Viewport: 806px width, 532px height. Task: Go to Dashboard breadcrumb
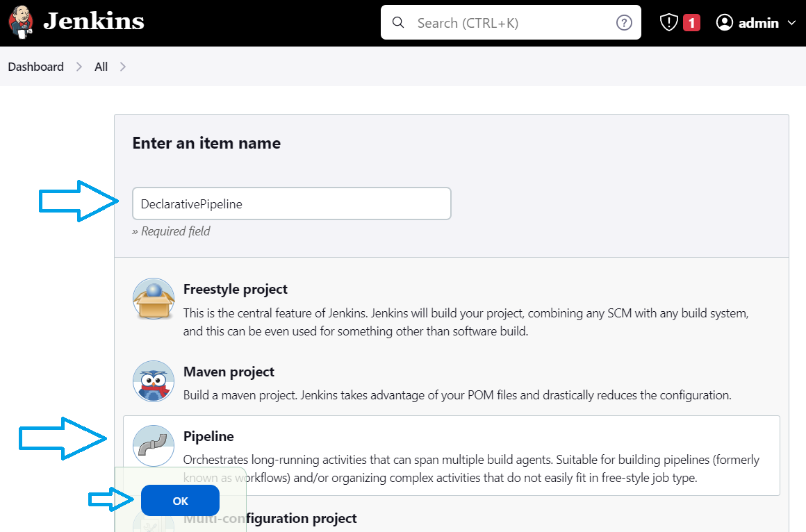pos(35,67)
